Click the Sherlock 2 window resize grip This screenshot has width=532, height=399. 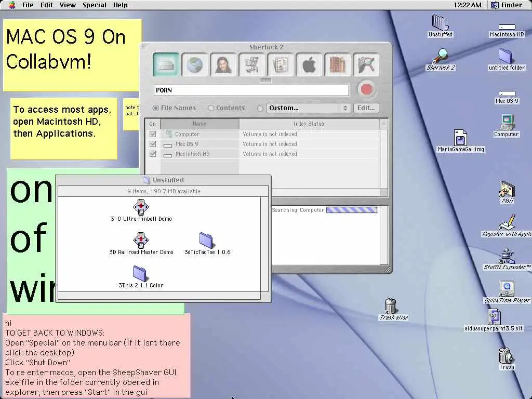pos(388,270)
